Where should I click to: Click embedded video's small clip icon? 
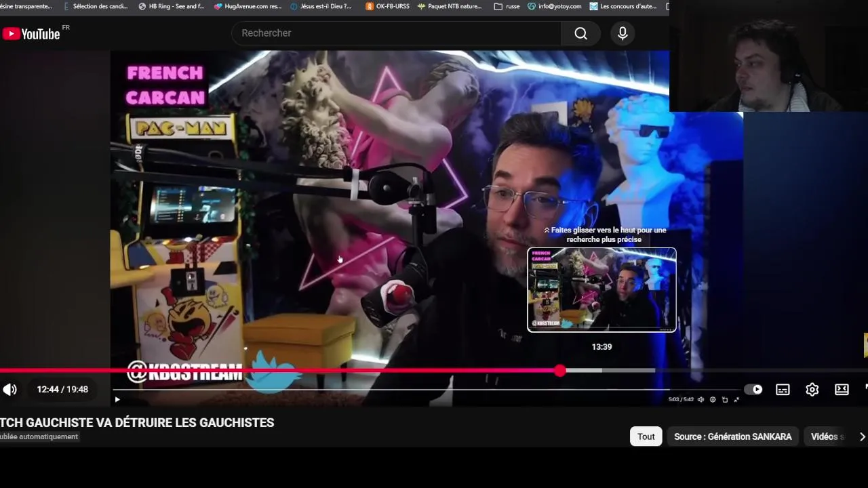click(725, 400)
